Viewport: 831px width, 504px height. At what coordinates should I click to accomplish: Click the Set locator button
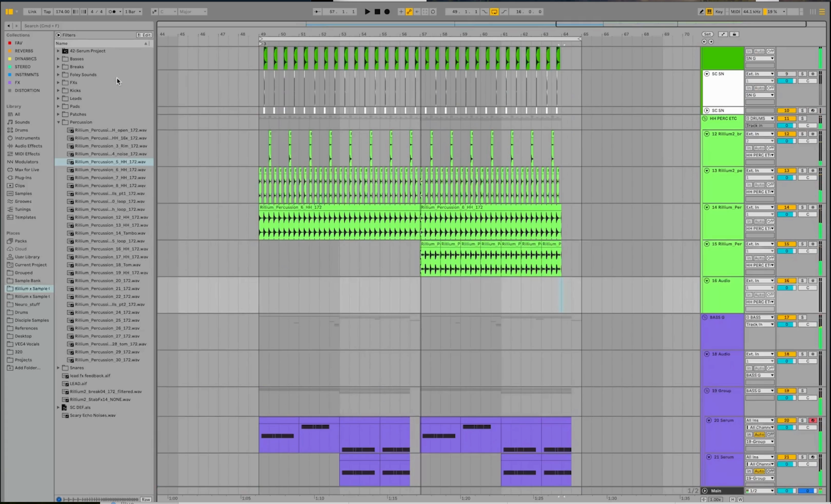pos(707,34)
